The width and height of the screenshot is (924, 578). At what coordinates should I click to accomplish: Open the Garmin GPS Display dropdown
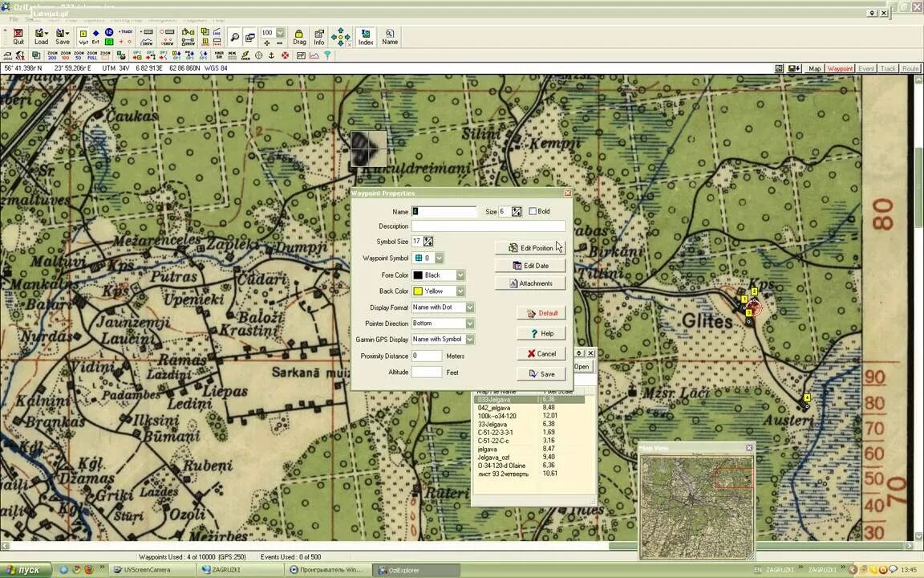[470, 340]
